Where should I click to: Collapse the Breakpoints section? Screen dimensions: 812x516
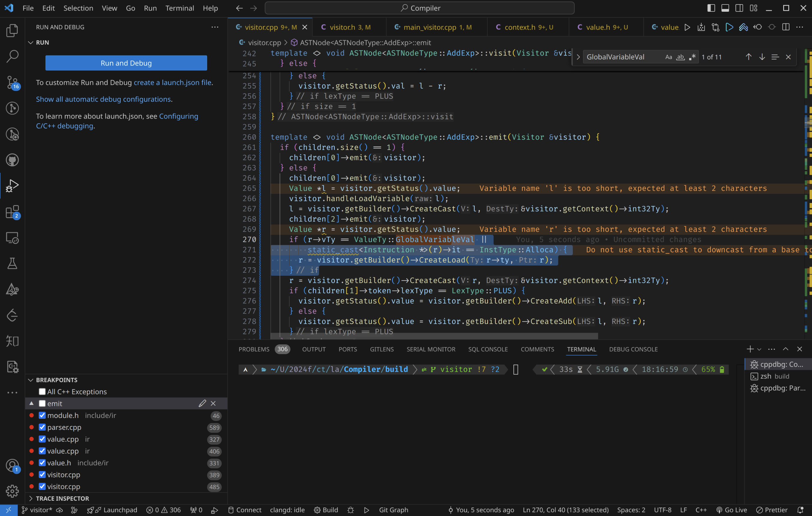tap(31, 380)
